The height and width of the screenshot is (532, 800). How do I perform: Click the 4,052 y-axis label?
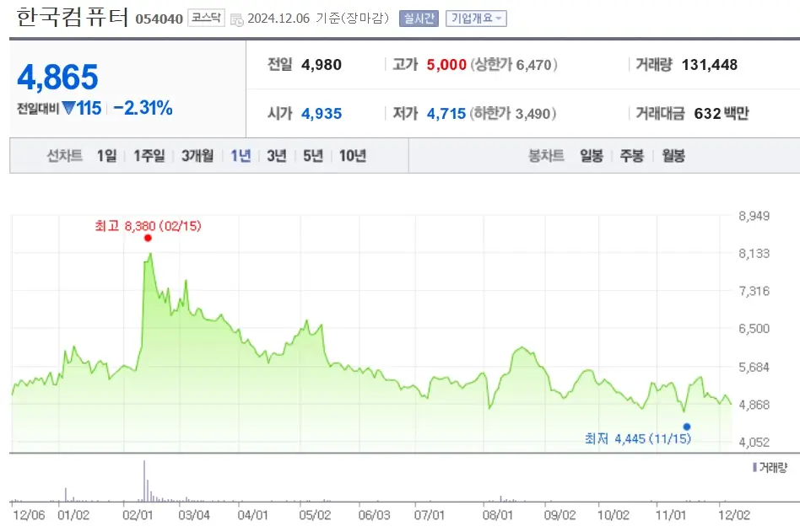coord(754,443)
